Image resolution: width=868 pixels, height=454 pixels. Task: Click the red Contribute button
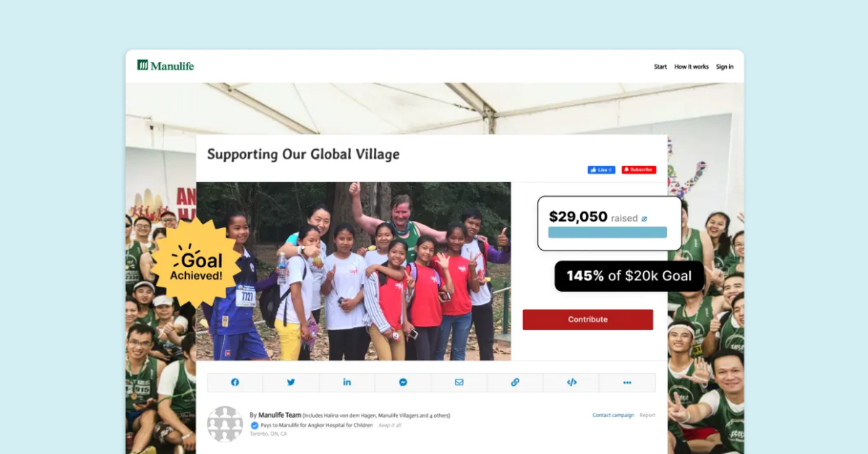pyautogui.click(x=588, y=319)
